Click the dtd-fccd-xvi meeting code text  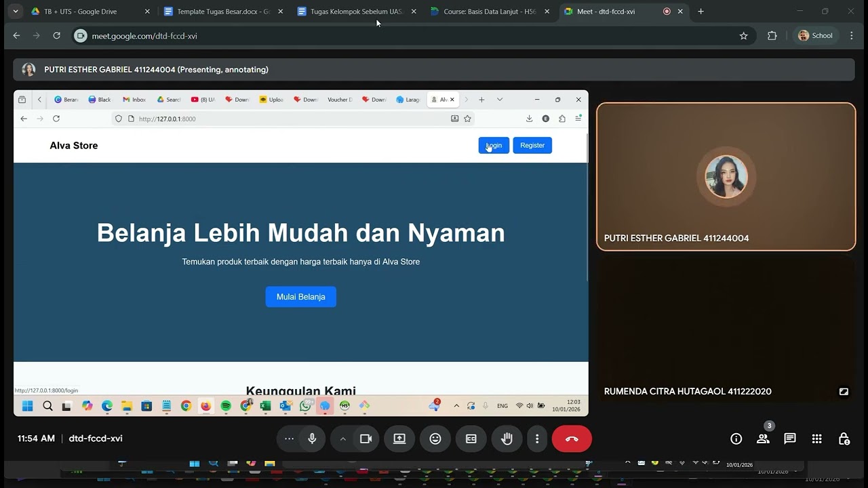click(x=96, y=439)
